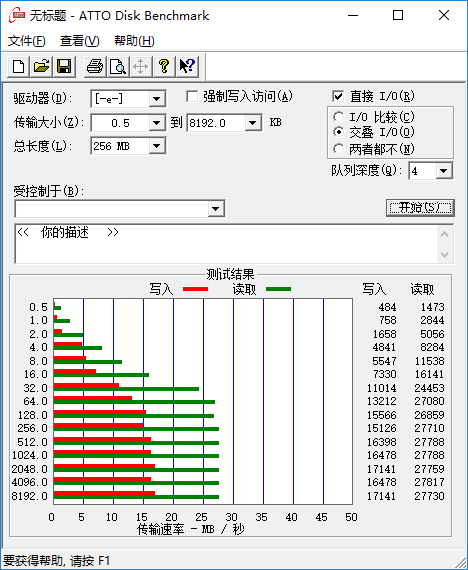Click the write value 15566 for 128.0 row
Viewport: 468px width, 570px height.
coord(381,415)
